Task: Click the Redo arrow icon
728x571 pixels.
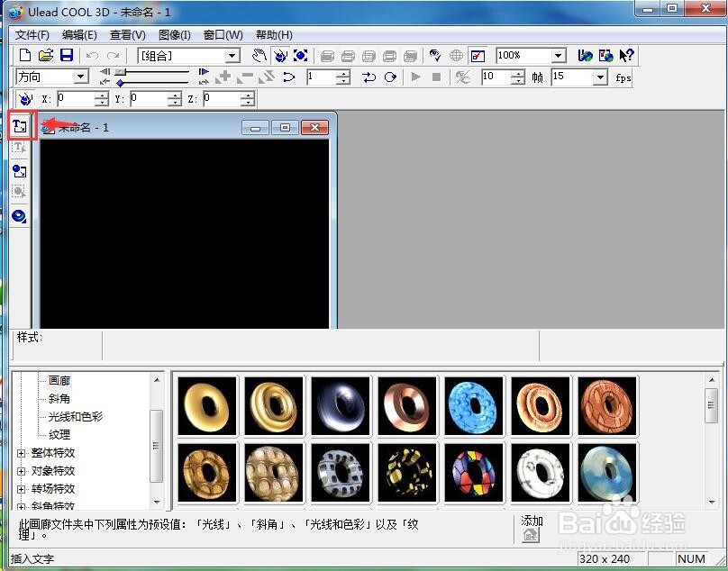Action: coord(113,56)
